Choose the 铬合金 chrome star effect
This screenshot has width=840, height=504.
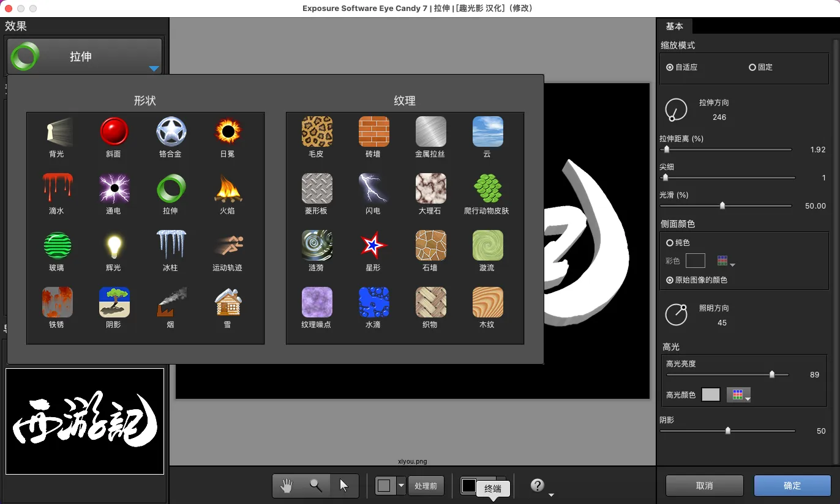coord(171,132)
